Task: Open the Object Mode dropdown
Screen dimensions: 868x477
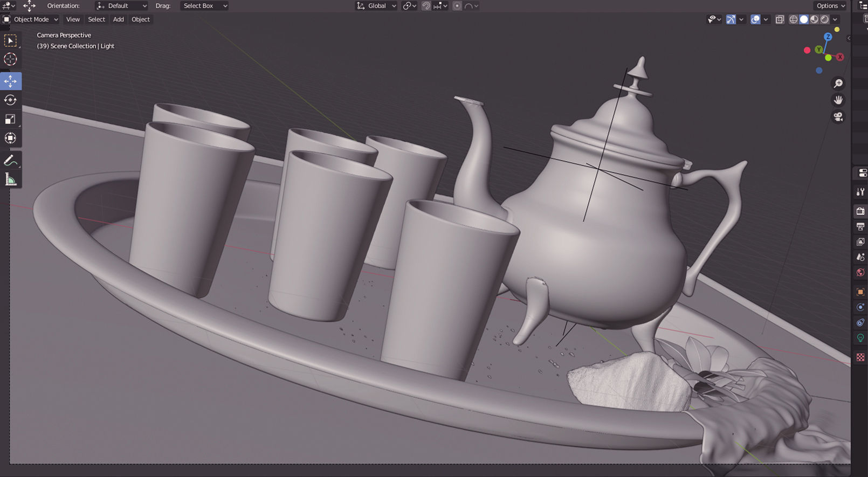Action: [x=31, y=19]
